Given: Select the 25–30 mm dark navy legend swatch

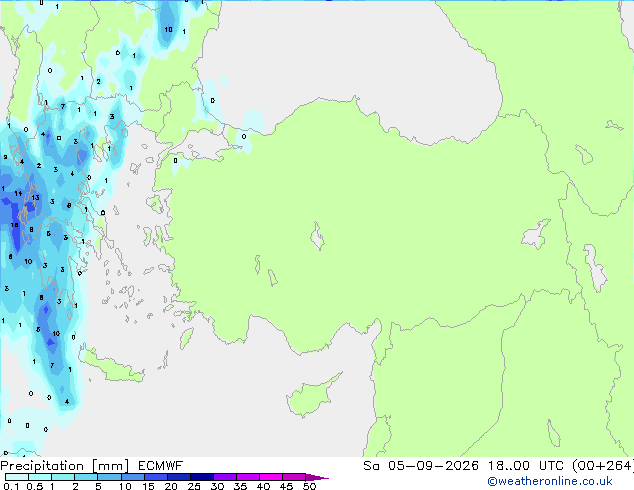Looking at the screenshot, I should coord(202,477).
